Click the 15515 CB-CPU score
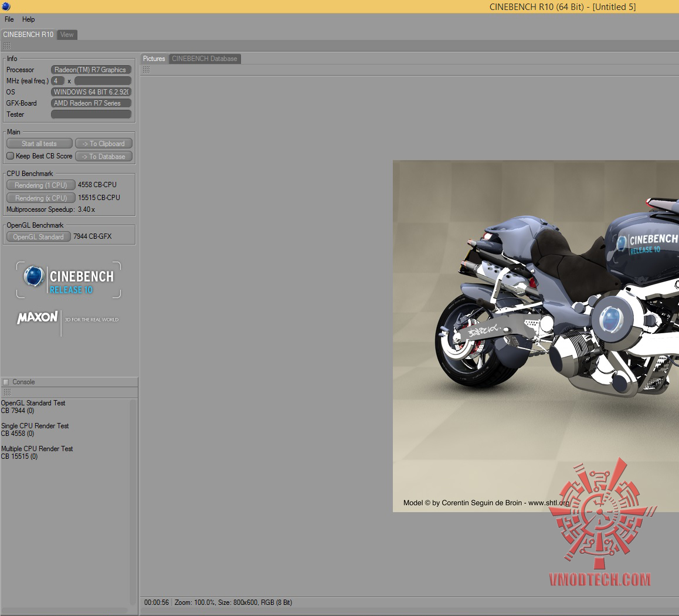 (99, 198)
